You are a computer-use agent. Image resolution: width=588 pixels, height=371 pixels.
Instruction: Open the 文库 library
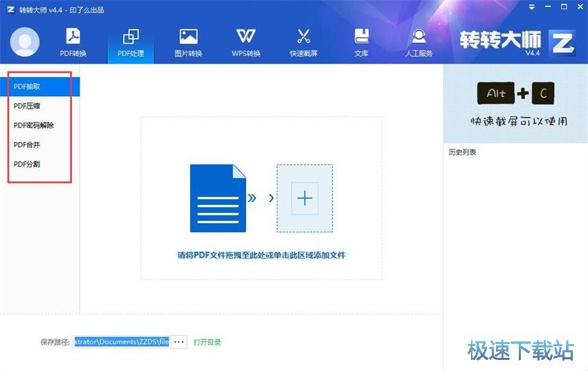coord(361,42)
